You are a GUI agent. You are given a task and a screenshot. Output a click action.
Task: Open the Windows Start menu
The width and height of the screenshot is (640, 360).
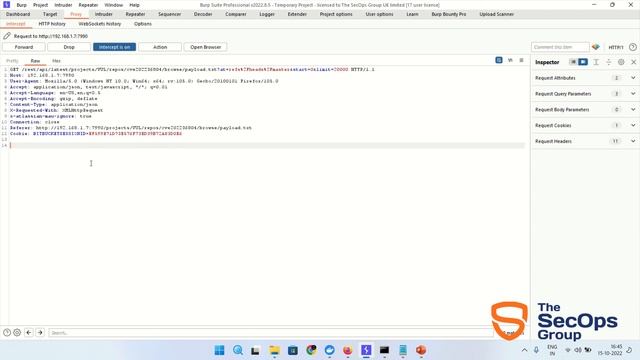coord(219,350)
